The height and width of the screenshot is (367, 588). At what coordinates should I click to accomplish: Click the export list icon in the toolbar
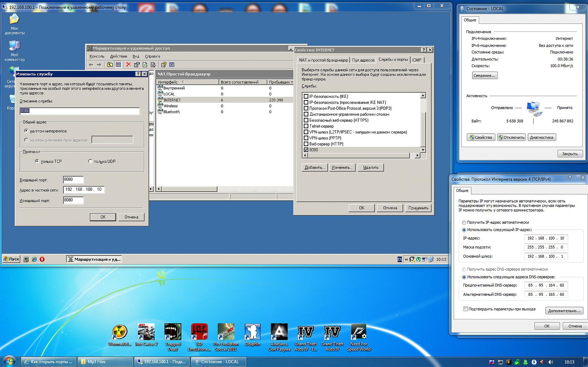(x=153, y=65)
